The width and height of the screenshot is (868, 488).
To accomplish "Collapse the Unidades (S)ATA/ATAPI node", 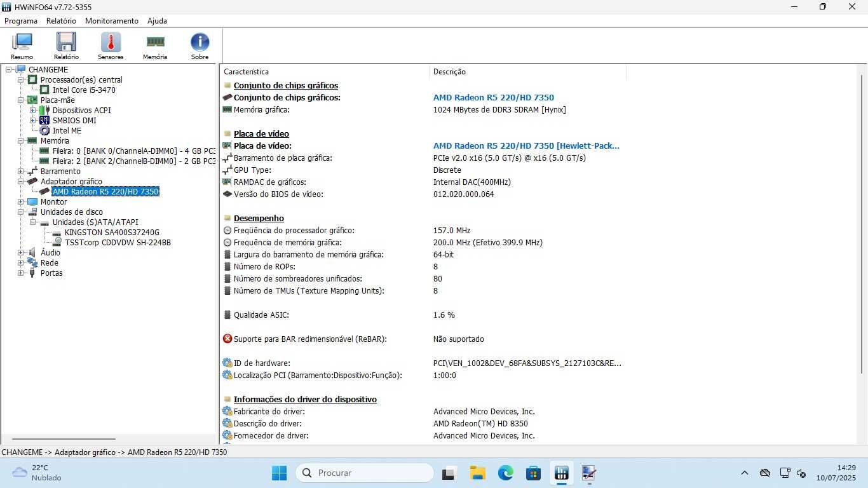I will point(32,222).
